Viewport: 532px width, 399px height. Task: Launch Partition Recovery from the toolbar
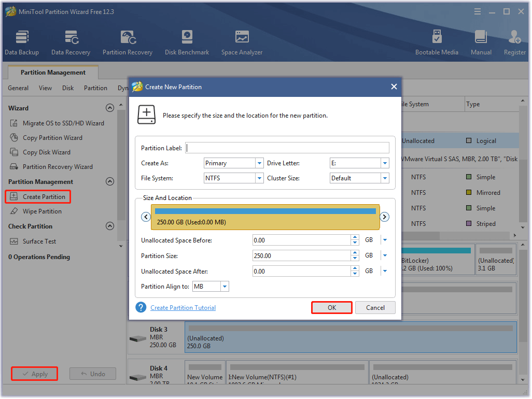(128, 41)
